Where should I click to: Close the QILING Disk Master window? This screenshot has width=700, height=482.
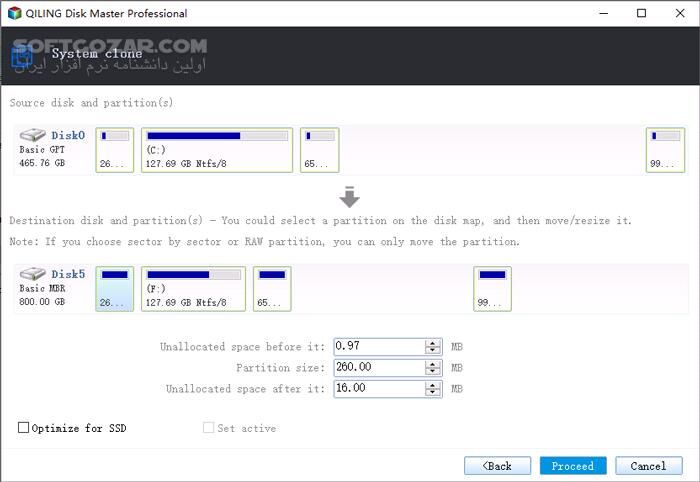pos(680,13)
